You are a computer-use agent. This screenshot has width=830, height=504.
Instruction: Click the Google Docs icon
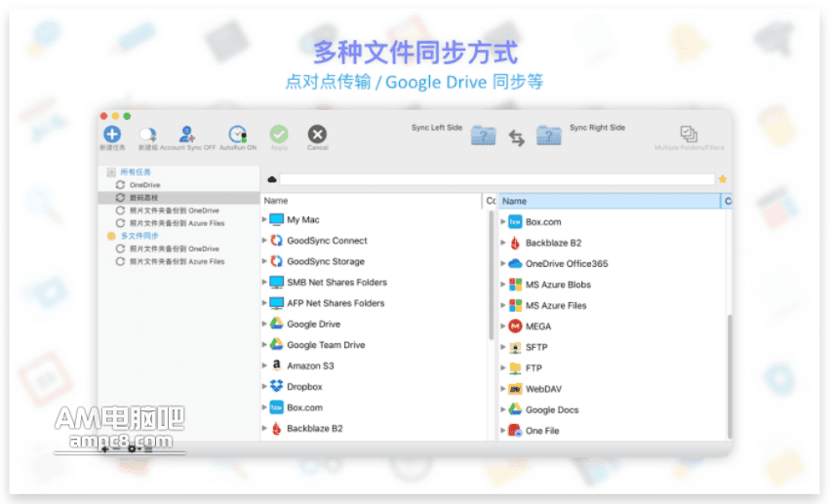tap(515, 409)
